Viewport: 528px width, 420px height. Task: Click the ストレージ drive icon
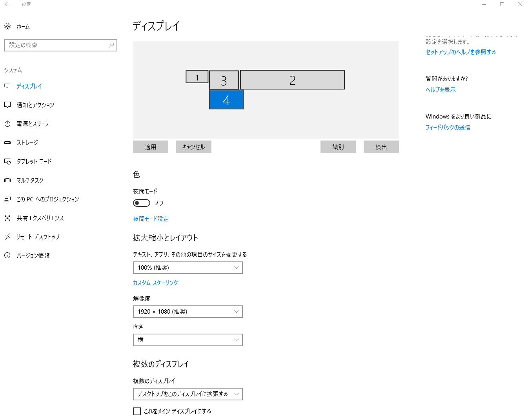[7, 142]
